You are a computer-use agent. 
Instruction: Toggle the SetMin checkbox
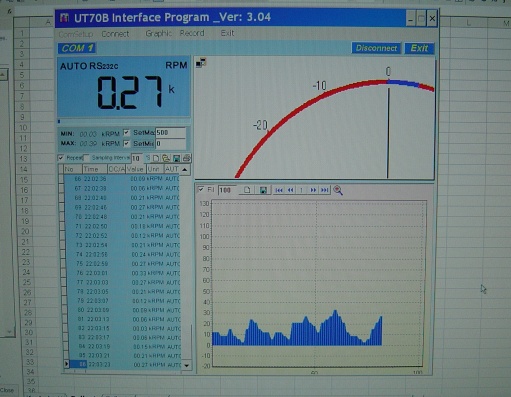126,144
